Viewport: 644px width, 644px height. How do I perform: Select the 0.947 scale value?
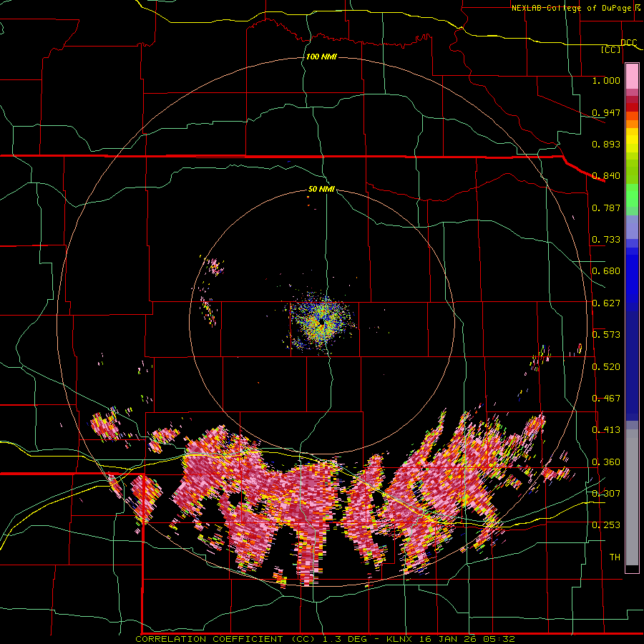point(606,112)
